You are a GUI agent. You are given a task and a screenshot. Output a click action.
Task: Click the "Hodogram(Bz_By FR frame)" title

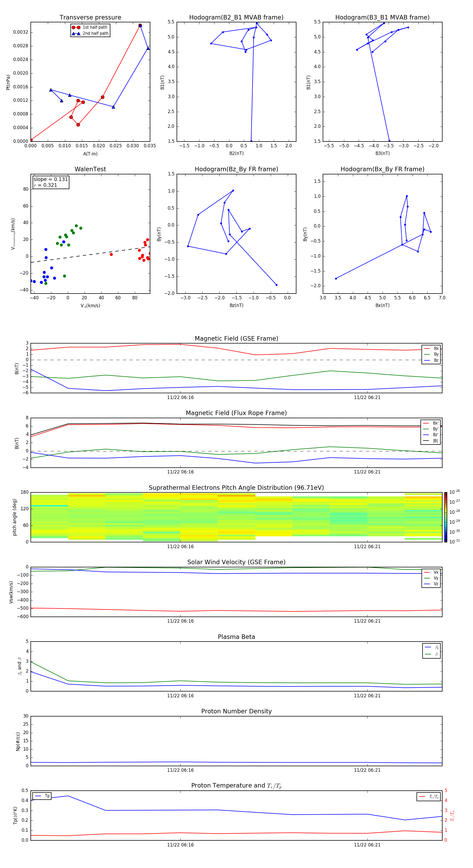(x=236, y=169)
